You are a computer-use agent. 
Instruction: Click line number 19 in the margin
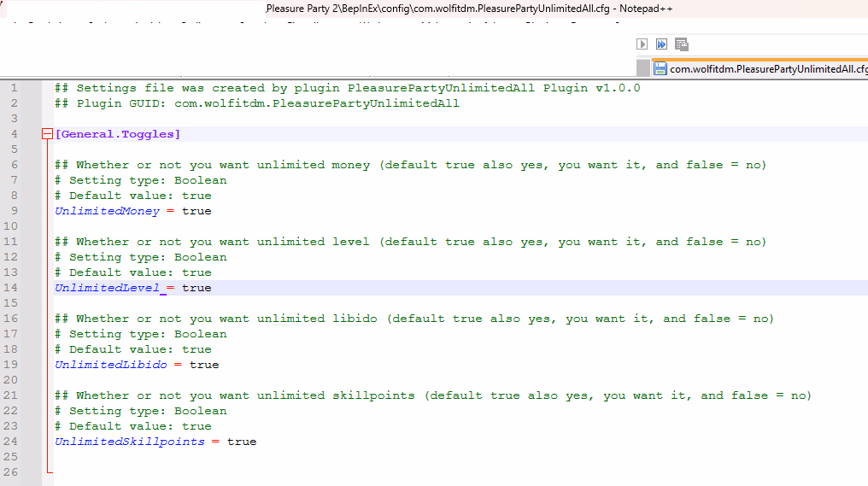click(x=13, y=365)
